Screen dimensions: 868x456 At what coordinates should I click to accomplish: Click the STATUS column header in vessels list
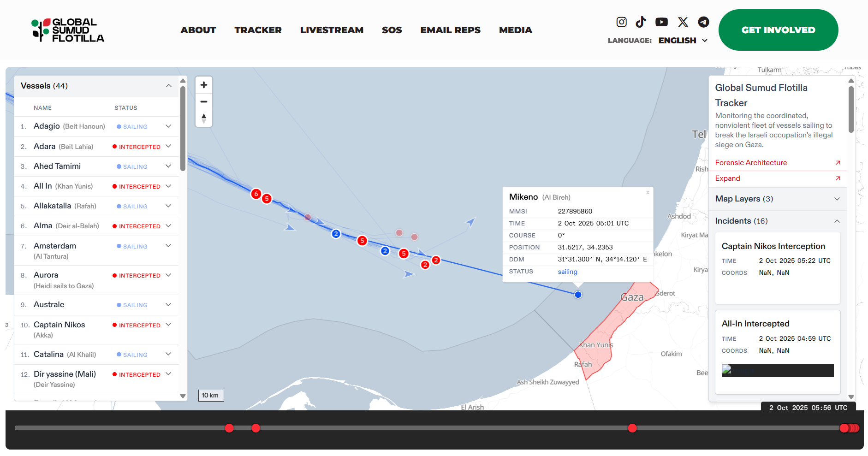[126, 108]
